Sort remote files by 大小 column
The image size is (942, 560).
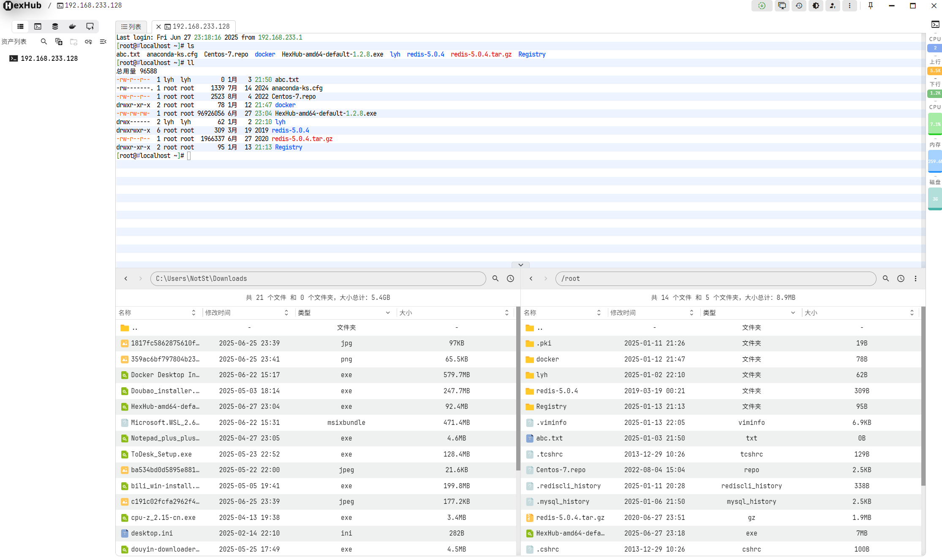point(912,313)
